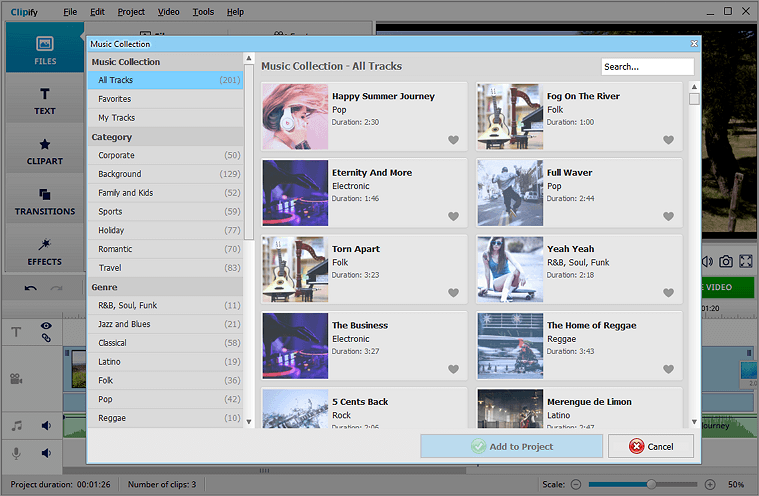Viewport: 759px width, 496px height.
Task: Select the Family and Kids category
Action: [x=166, y=193]
